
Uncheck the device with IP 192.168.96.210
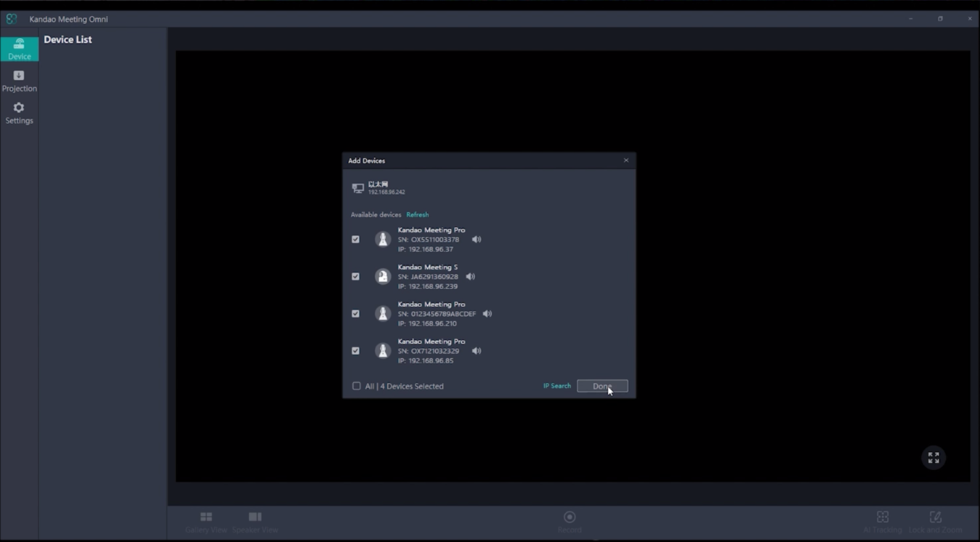click(x=355, y=314)
